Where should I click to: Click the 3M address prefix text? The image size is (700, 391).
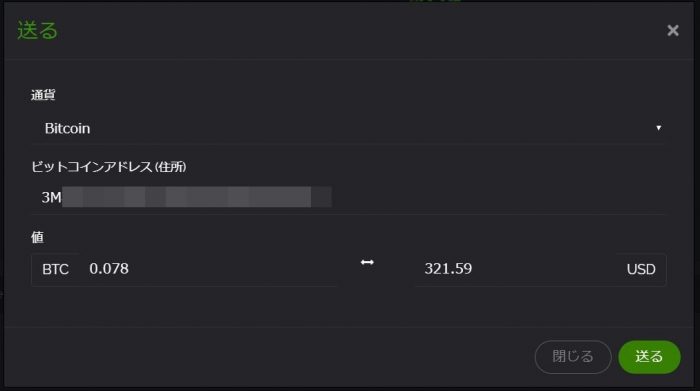51,197
